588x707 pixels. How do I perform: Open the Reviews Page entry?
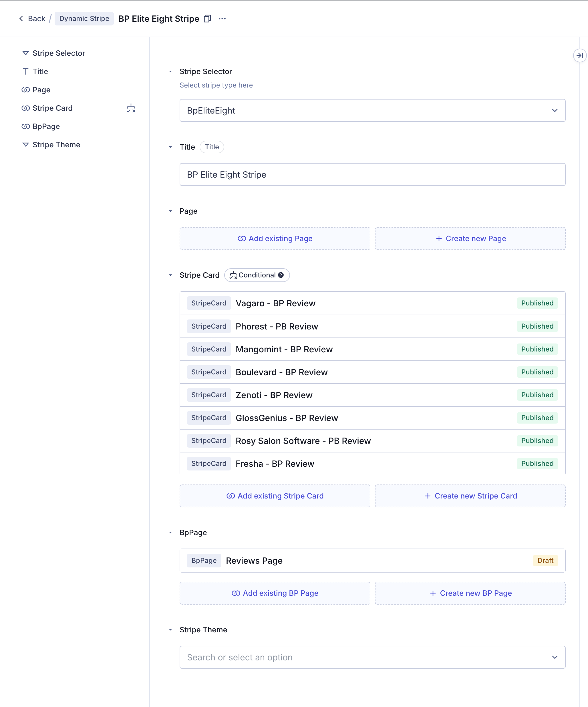pyautogui.click(x=372, y=561)
